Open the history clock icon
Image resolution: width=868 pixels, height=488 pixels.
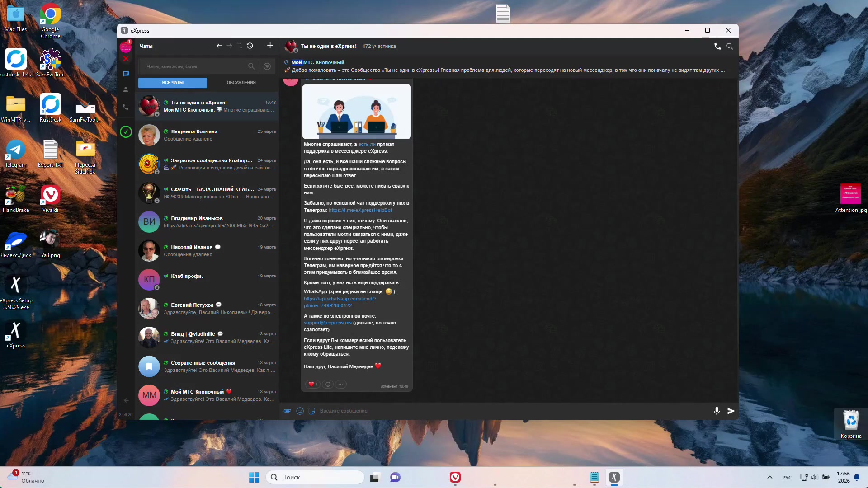(x=250, y=46)
